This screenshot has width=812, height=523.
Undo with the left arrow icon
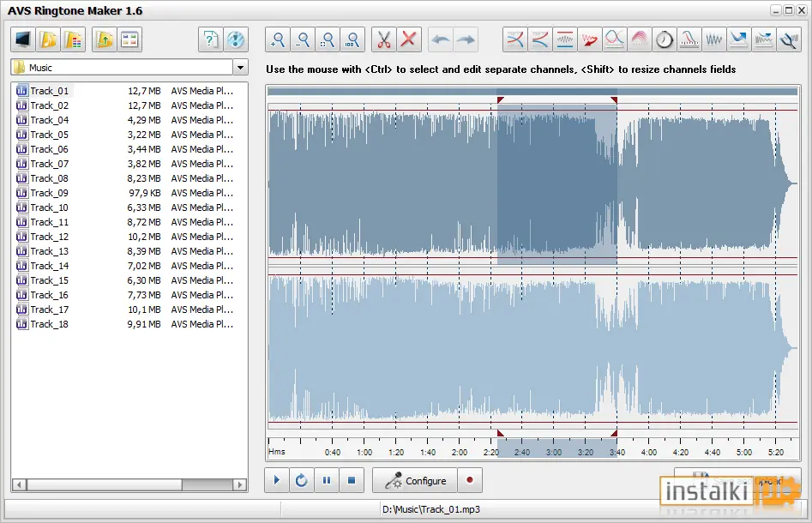pyautogui.click(x=441, y=40)
